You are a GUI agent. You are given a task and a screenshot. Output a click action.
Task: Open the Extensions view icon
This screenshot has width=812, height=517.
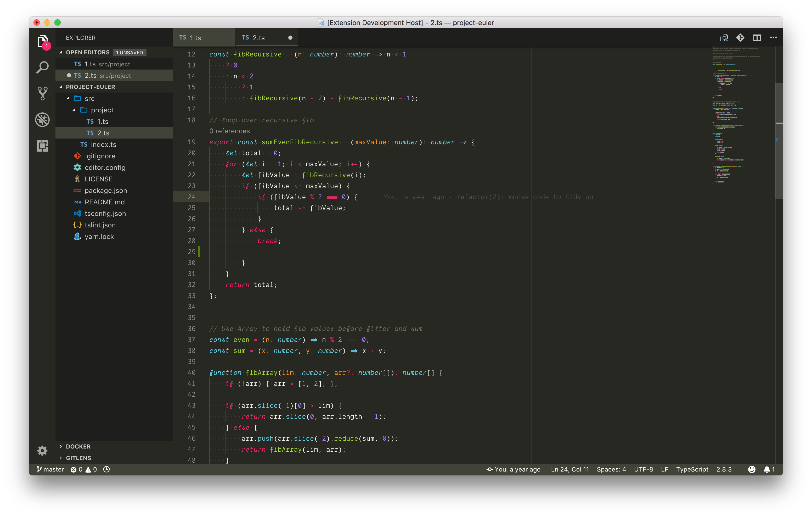pos(42,146)
